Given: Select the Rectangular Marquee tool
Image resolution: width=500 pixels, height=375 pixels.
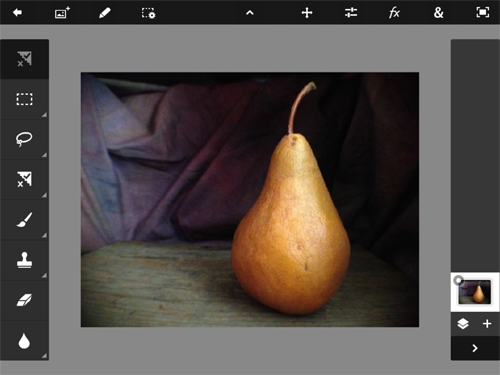Looking at the screenshot, I should 25,99.
